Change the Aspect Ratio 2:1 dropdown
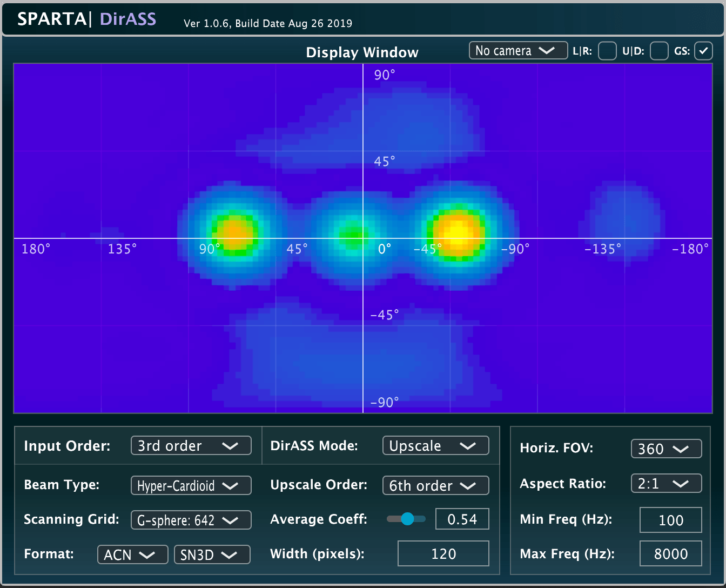 (x=666, y=483)
